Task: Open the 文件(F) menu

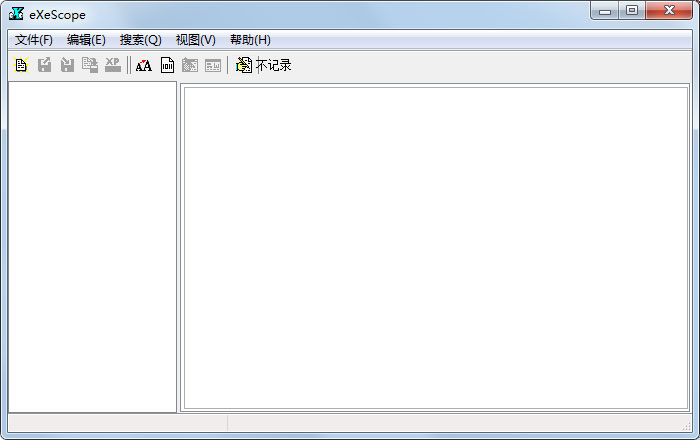Action: [34, 40]
